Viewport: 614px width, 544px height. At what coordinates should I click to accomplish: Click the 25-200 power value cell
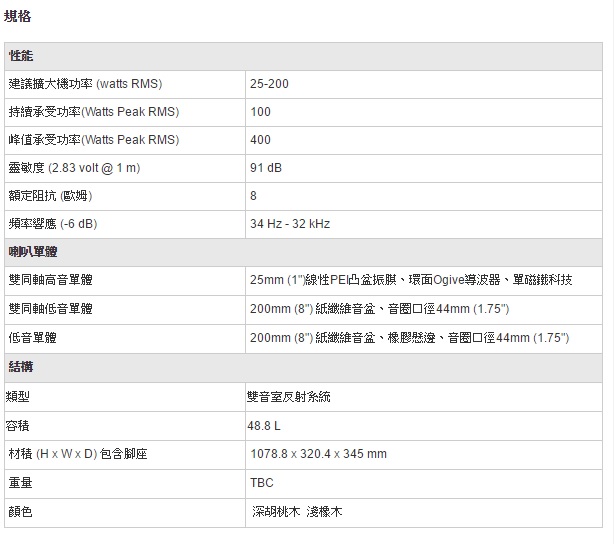pos(269,83)
